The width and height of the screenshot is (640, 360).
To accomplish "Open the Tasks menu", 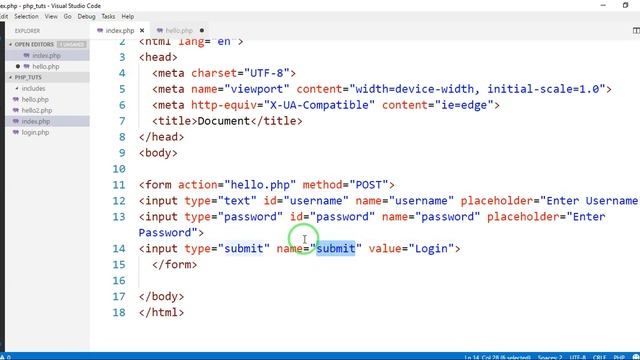I will click(108, 16).
